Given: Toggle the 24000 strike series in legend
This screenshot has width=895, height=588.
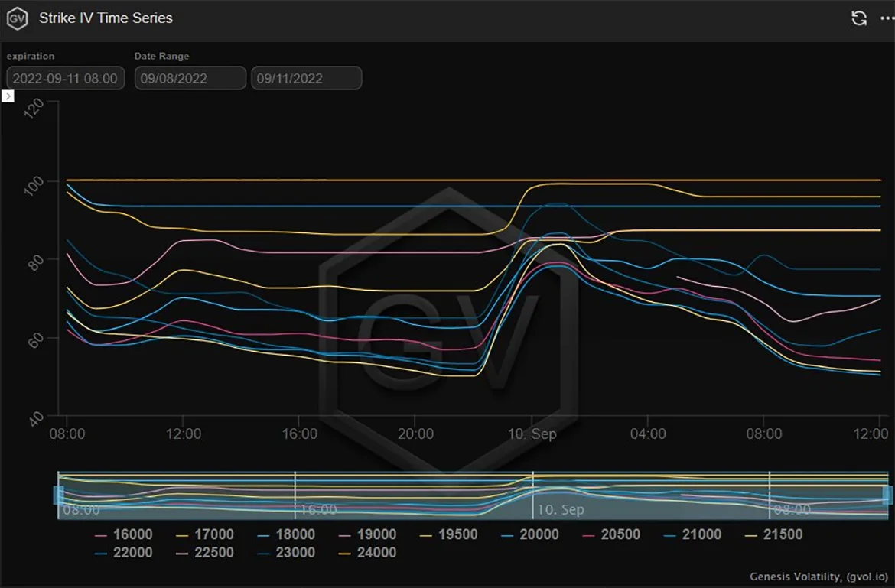Looking at the screenshot, I should point(367,553).
